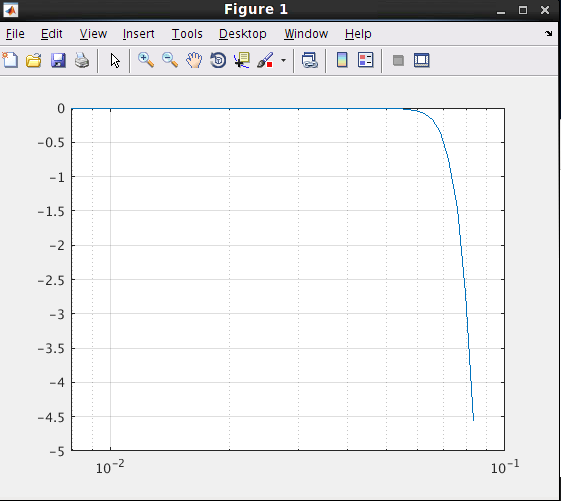Select the Zoom In magnifier tool
561x501 pixels.
coord(146,60)
